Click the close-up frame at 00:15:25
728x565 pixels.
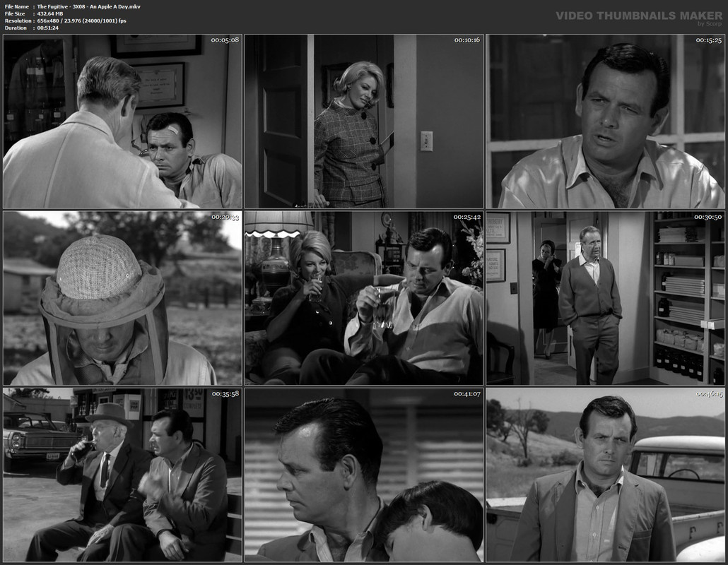(606, 121)
